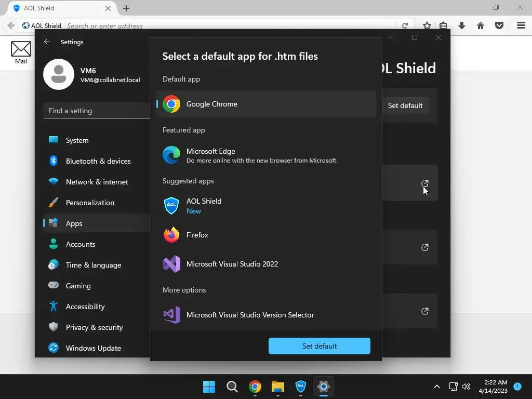Viewport: 532px width, 399px height.
Task: Open taskbar Search
Action: pos(232,387)
